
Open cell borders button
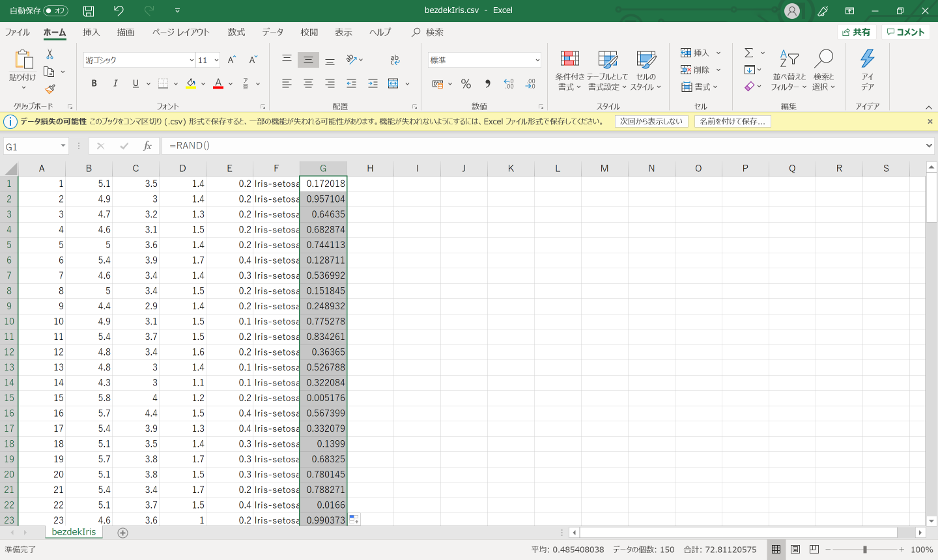point(163,83)
